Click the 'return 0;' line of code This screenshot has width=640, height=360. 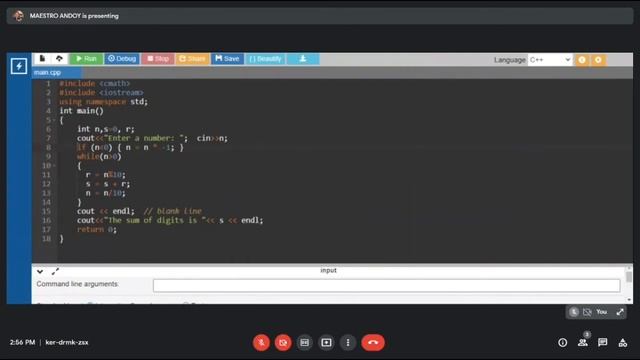tap(97, 229)
